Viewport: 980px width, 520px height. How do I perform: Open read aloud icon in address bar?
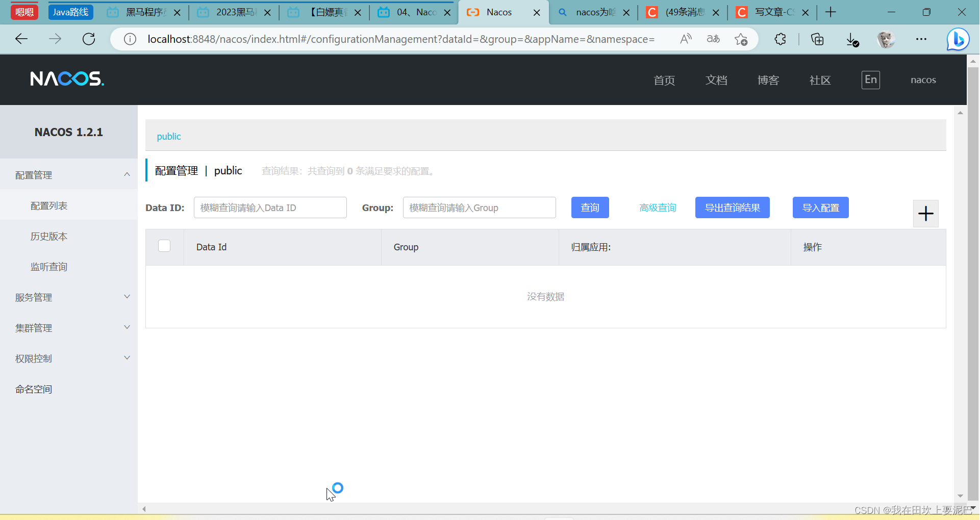point(686,39)
